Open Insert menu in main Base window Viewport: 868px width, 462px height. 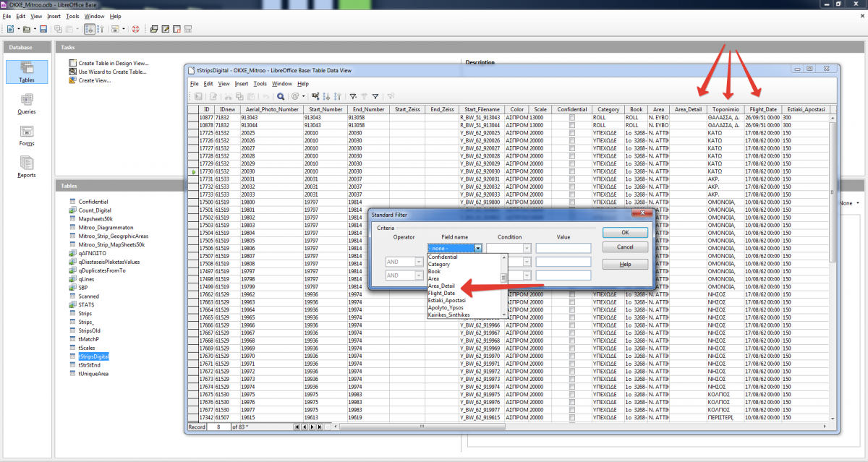coord(54,16)
